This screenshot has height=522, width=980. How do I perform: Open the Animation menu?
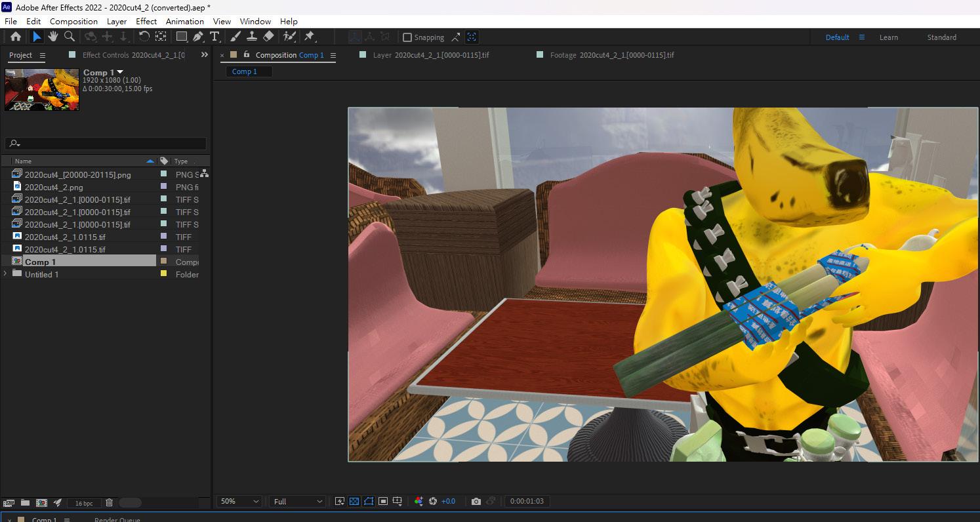pyautogui.click(x=185, y=21)
